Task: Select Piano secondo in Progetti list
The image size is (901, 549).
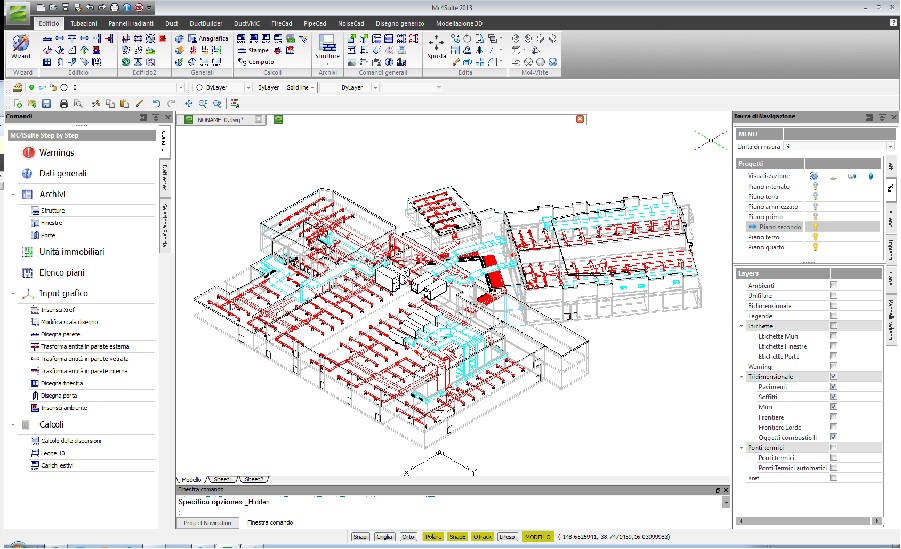Action: (780, 227)
